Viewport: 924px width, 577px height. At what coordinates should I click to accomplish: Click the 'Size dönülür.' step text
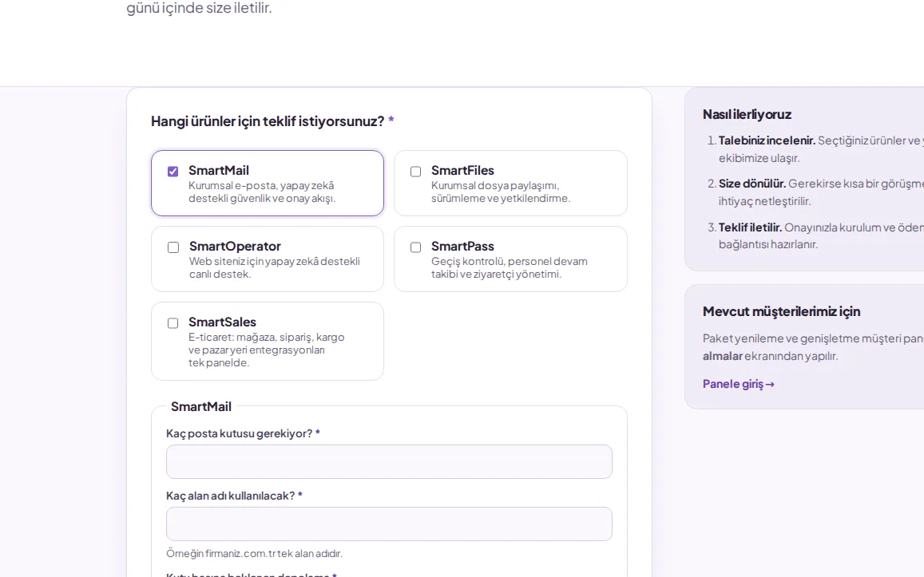tap(752, 184)
